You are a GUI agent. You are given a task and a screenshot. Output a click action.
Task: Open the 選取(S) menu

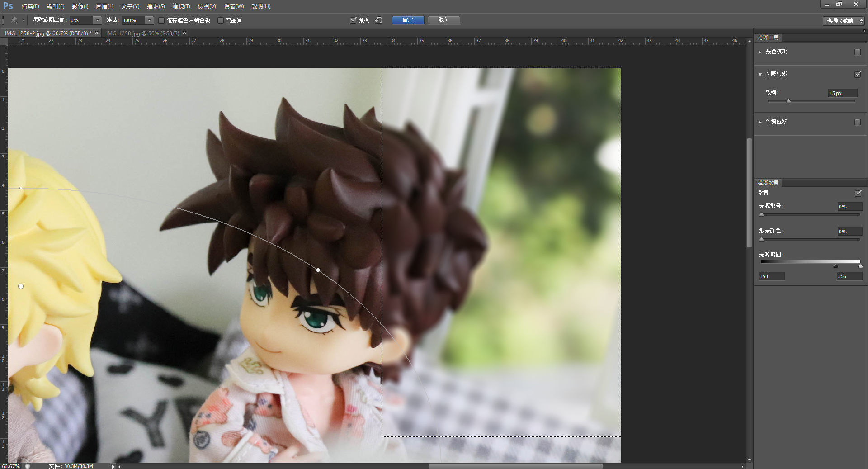[156, 6]
